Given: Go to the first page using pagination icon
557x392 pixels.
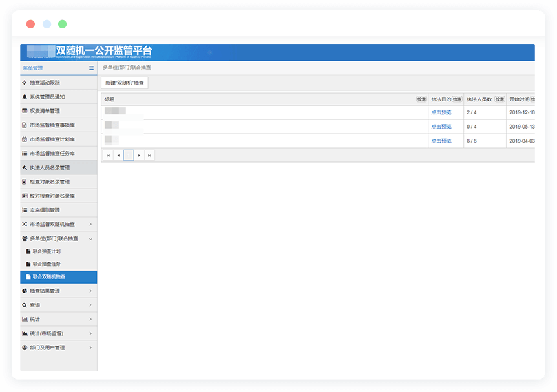Looking at the screenshot, I should pos(108,156).
